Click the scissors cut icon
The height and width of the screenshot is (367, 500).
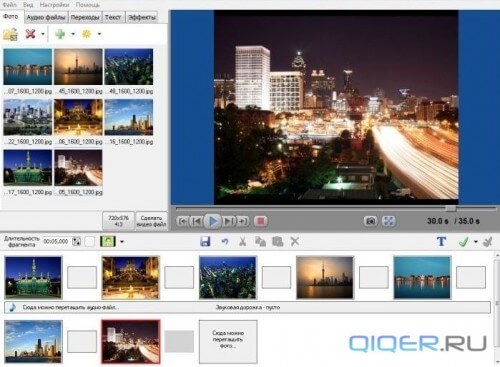(x=243, y=241)
